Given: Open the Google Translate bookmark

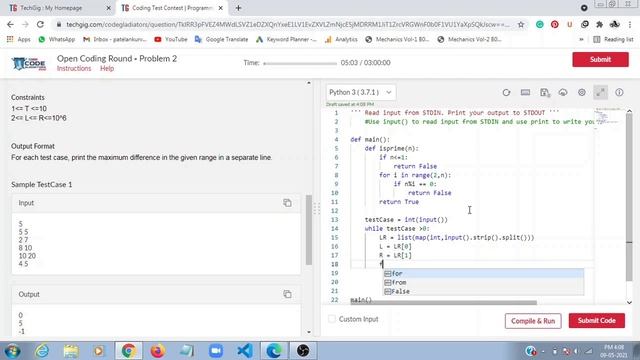Looking at the screenshot, I should click(221, 40).
